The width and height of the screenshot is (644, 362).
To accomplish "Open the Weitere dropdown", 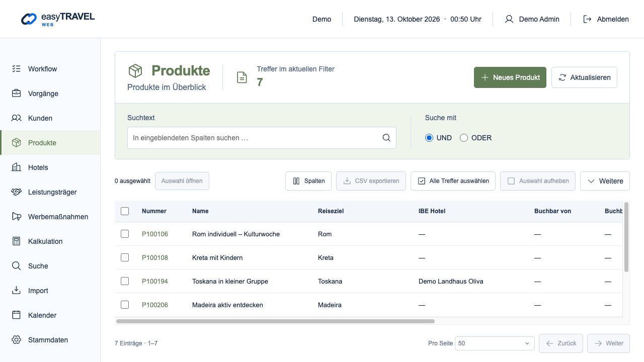I will 605,181.
